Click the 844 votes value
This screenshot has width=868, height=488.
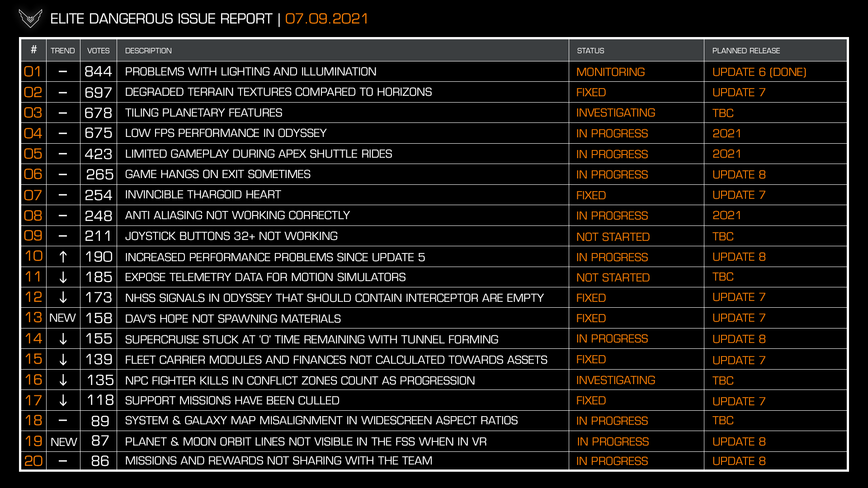pos(98,71)
